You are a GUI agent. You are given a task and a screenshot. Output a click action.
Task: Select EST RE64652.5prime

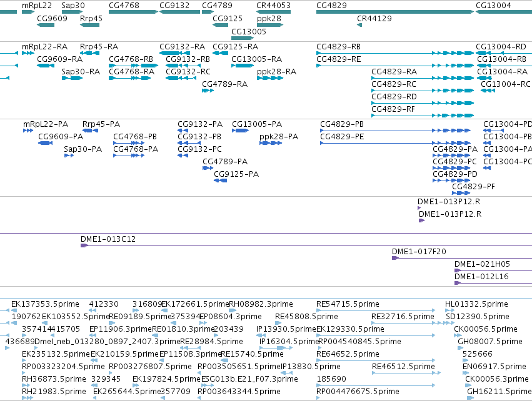[x=348, y=355]
